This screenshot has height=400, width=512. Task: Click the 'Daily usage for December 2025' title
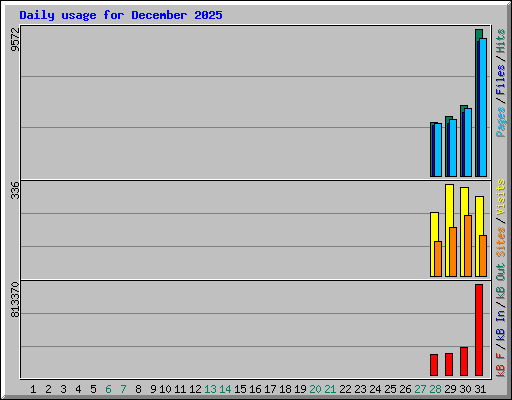click(x=121, y=15)
